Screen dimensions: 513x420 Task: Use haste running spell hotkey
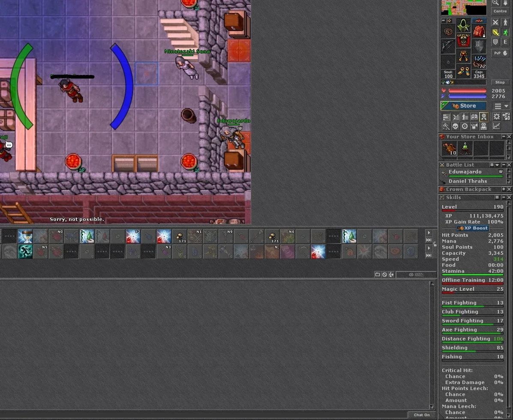point(25,252)
